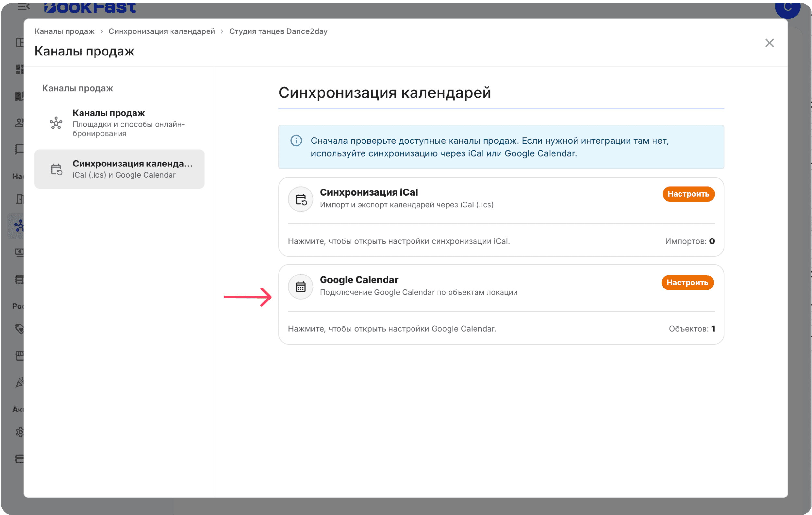
Task: Click the Google Calendar card title
Action: click(x=359, y=280)
